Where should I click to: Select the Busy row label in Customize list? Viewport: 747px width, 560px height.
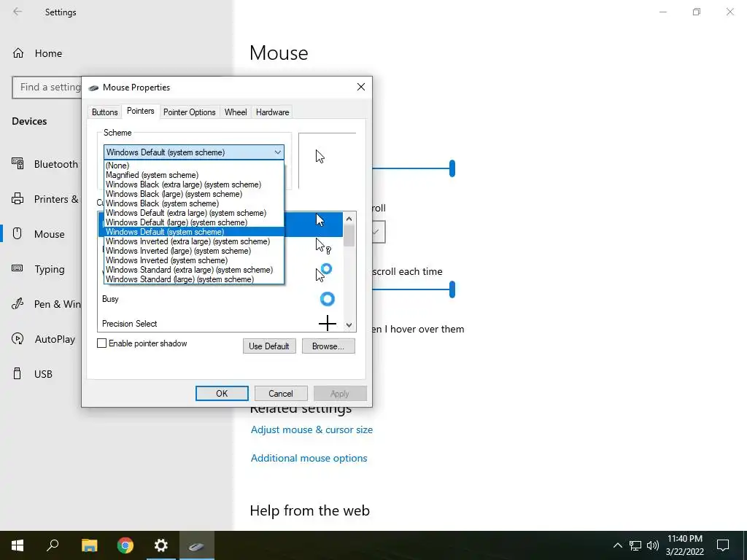[111, 299]
